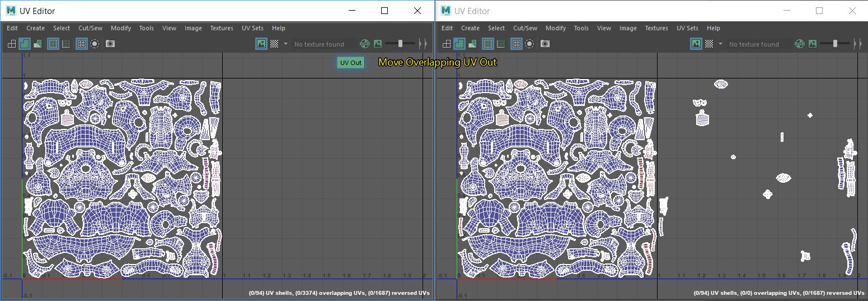The width and height of the screenshot is (868, 301).
Task: Click the dim slider handle in left UV Editor
Action: pos(400,44)
